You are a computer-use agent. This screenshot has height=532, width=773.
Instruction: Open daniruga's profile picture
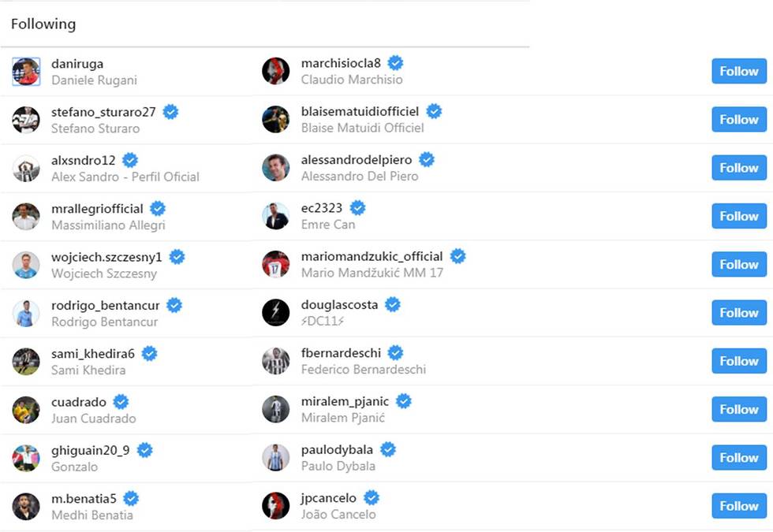click(26, 71)
